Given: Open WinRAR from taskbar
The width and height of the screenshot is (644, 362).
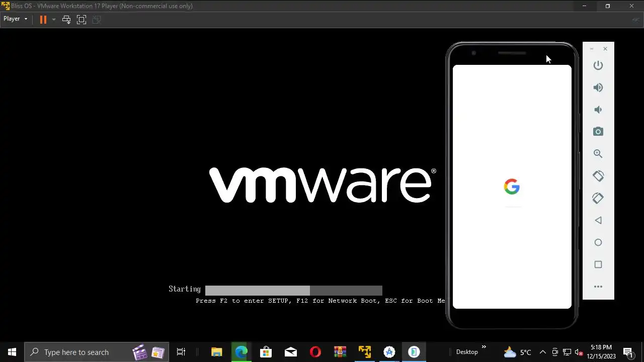Looking at the screenshot, I should pyautogui.click(x=340, y=352).
